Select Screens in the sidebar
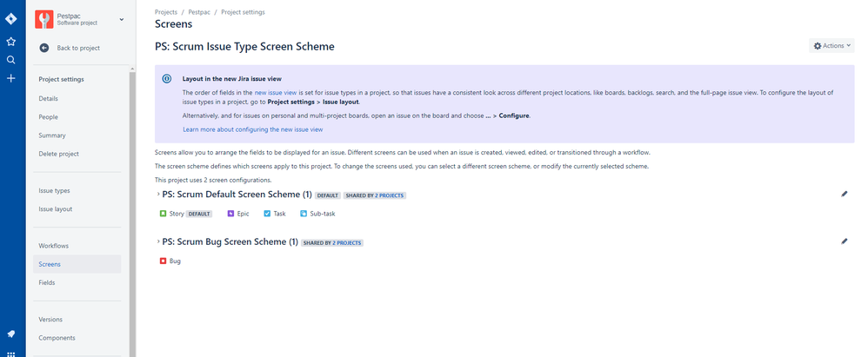868x357 pixels. click(x=77, y=264)
